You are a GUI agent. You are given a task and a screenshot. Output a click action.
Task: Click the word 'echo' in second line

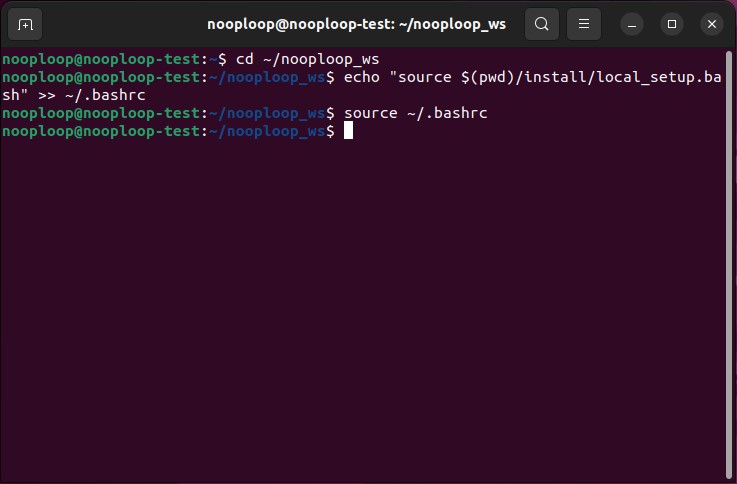pos(361,77)
